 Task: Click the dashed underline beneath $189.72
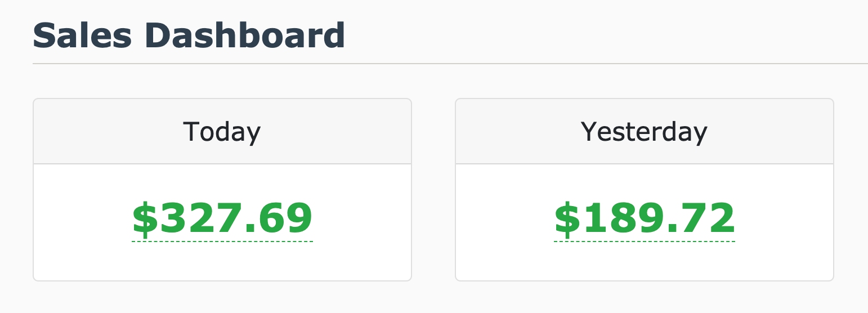645,242
